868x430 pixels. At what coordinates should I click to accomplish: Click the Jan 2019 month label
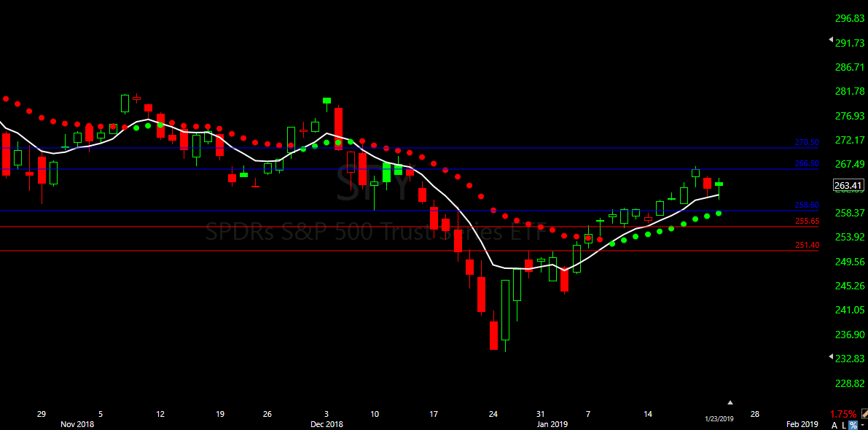552,424
